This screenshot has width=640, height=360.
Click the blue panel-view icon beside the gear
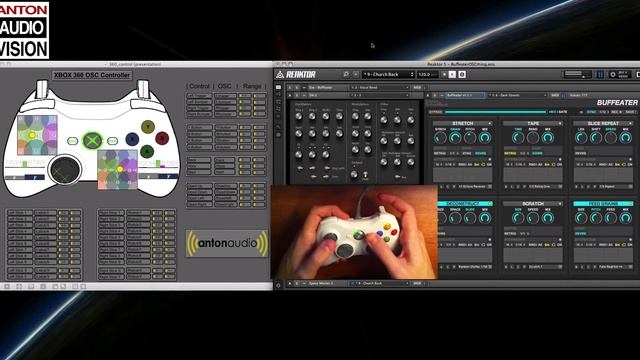coord(600,75)
